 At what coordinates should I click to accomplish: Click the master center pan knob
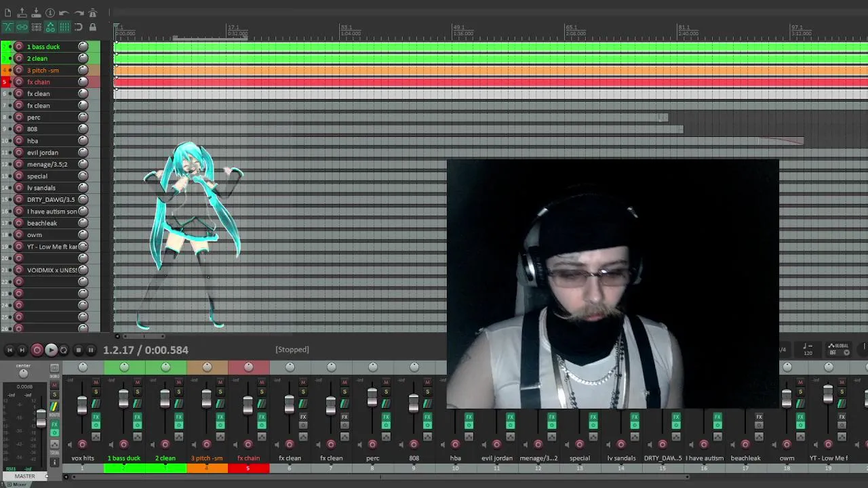[x=23, y=373]
